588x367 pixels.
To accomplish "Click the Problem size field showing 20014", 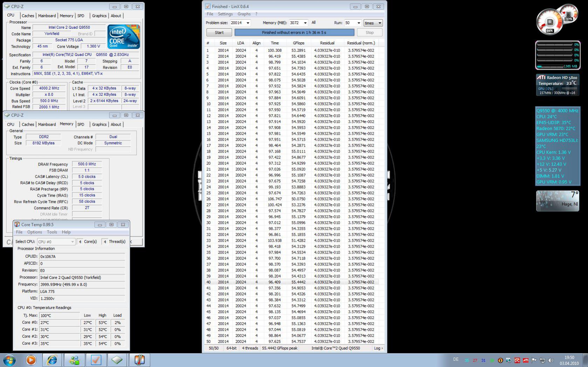I will coord(237,23).
